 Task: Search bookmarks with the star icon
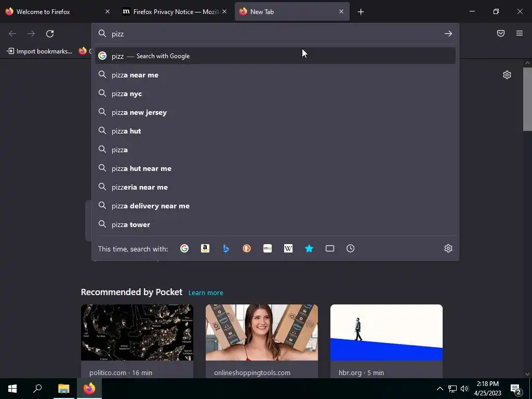(309, 249)
